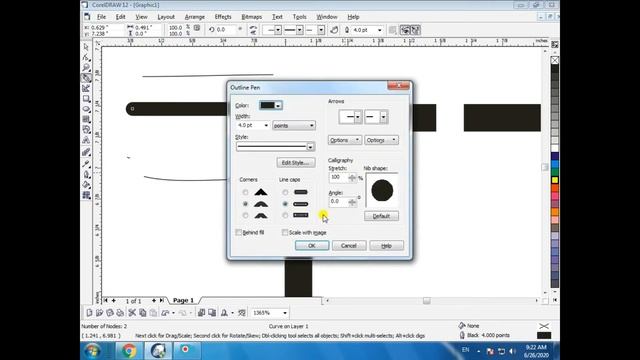Screen dimensions: 640x360
Task: Open the Arrange menu
Action: [194, 17]
